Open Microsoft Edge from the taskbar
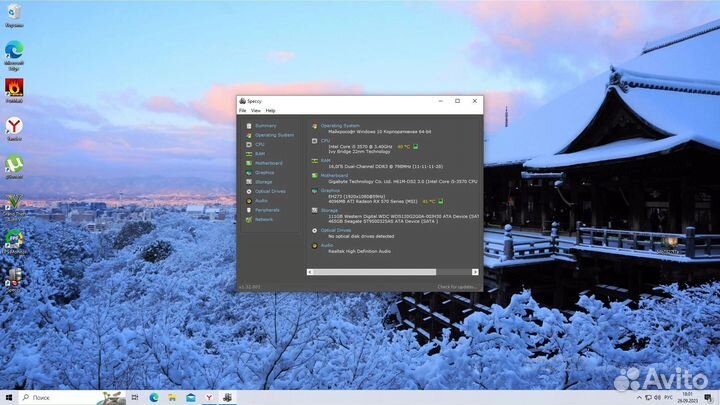 click(x=156, y=397)
